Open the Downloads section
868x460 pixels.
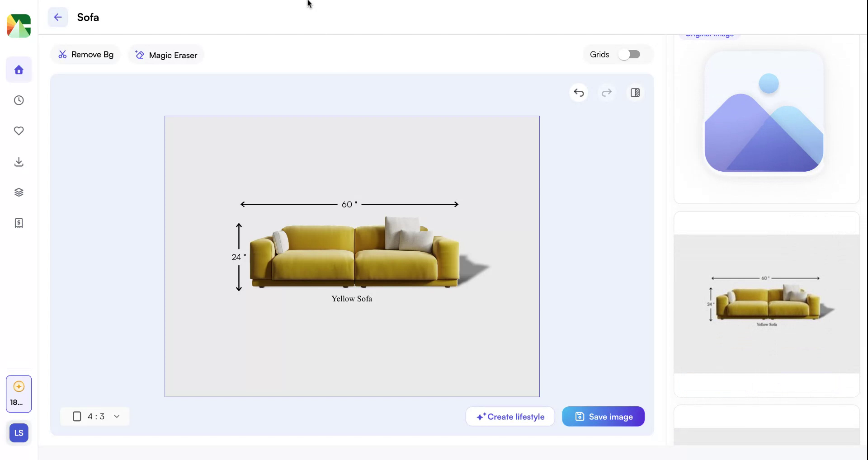pos(19,162)
